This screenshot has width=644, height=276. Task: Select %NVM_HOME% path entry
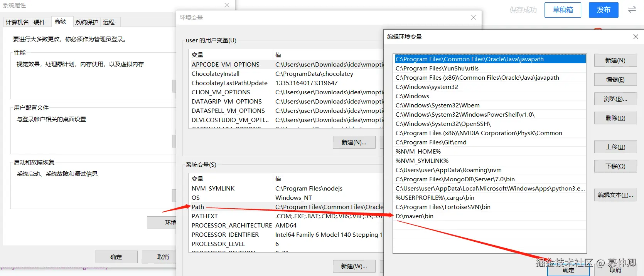click(x=490, y=151)
